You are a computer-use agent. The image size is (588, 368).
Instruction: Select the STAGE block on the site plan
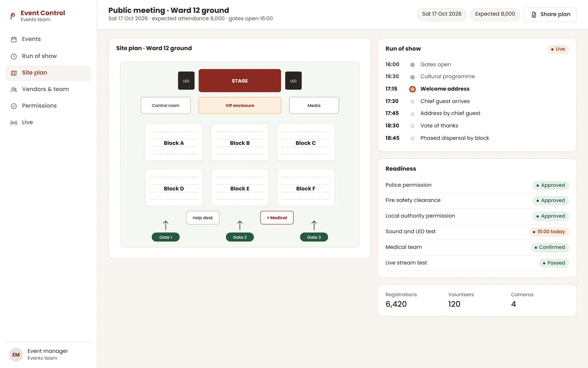240,81
